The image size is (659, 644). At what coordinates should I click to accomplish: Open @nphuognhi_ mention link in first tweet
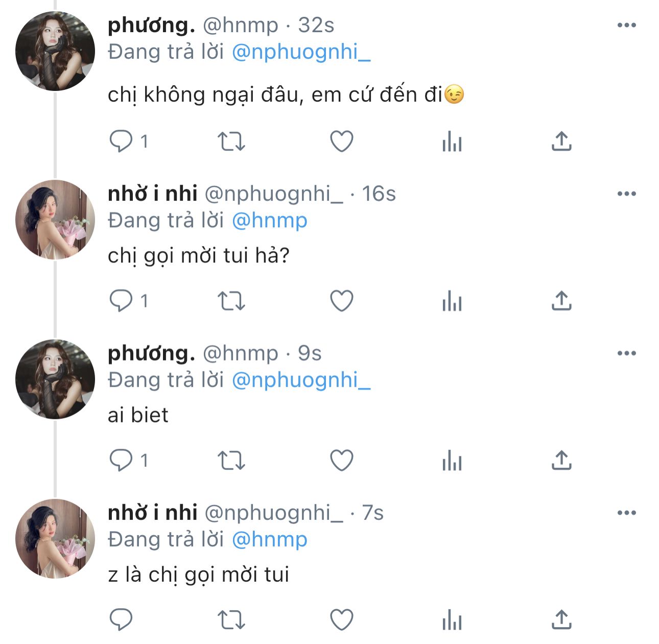(x=301, y=52)
